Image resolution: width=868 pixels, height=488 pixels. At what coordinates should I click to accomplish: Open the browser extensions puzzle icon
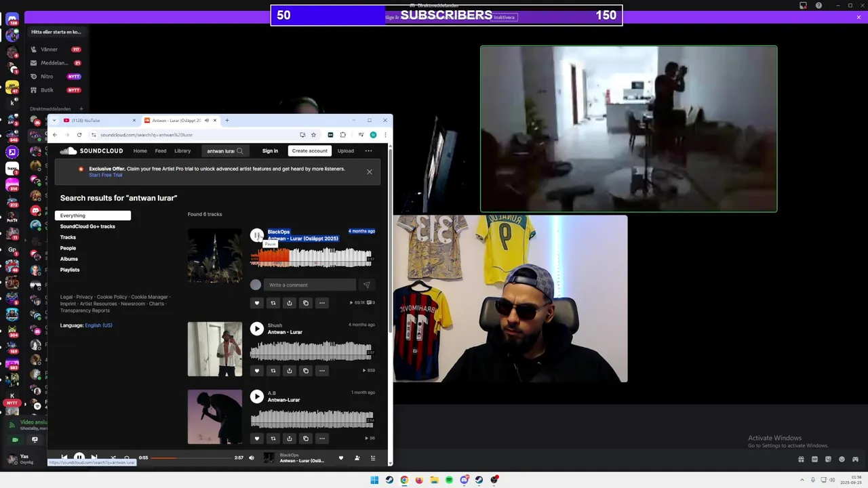pos(343,135)
